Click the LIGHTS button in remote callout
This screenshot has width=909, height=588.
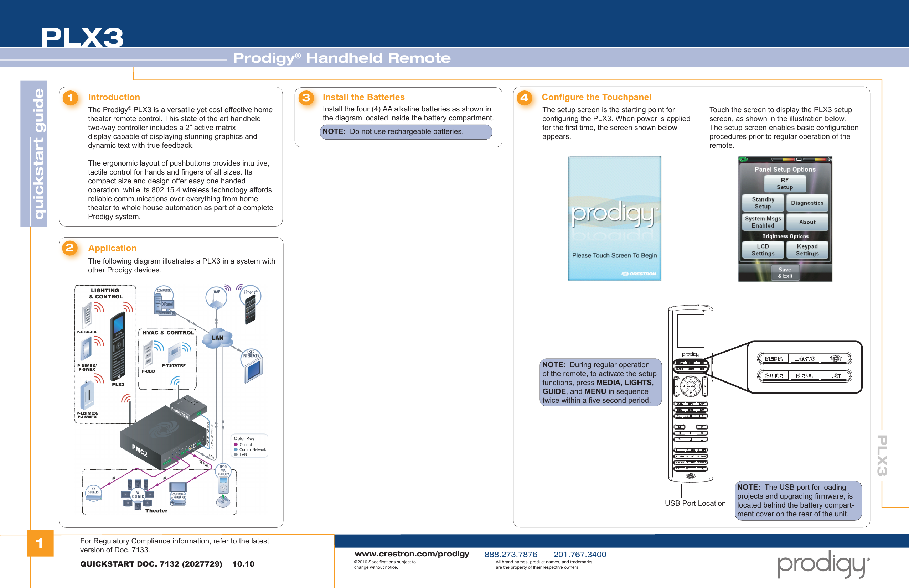(x=804, y=359)
